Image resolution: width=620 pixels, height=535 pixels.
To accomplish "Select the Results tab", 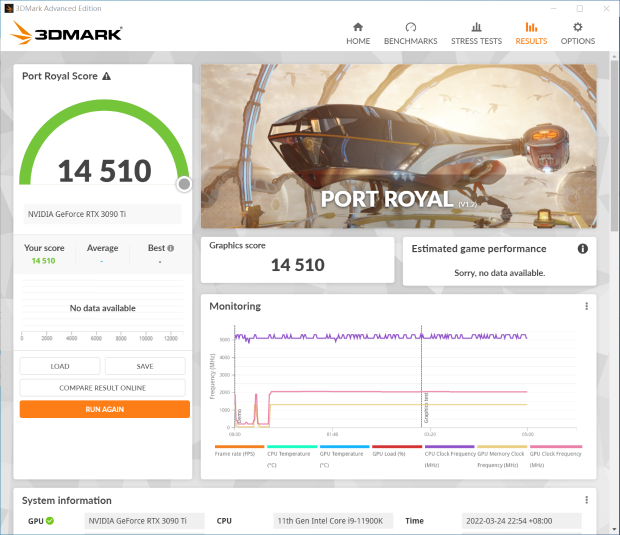I will 531,34.
